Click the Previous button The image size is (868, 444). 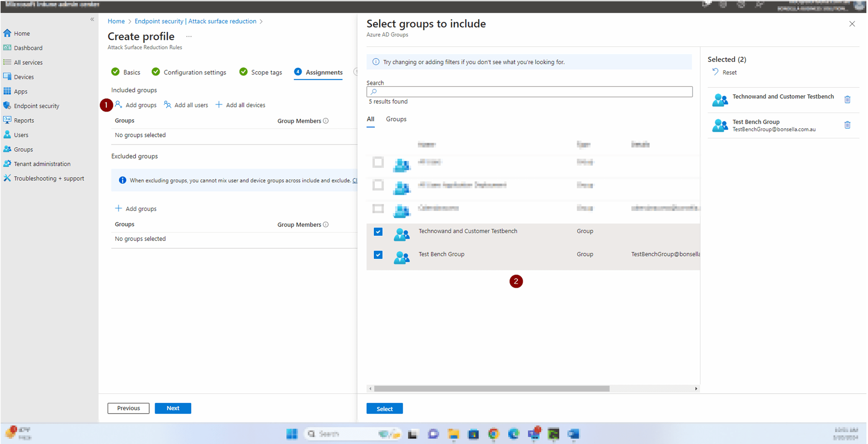click(x=128, y=408)
